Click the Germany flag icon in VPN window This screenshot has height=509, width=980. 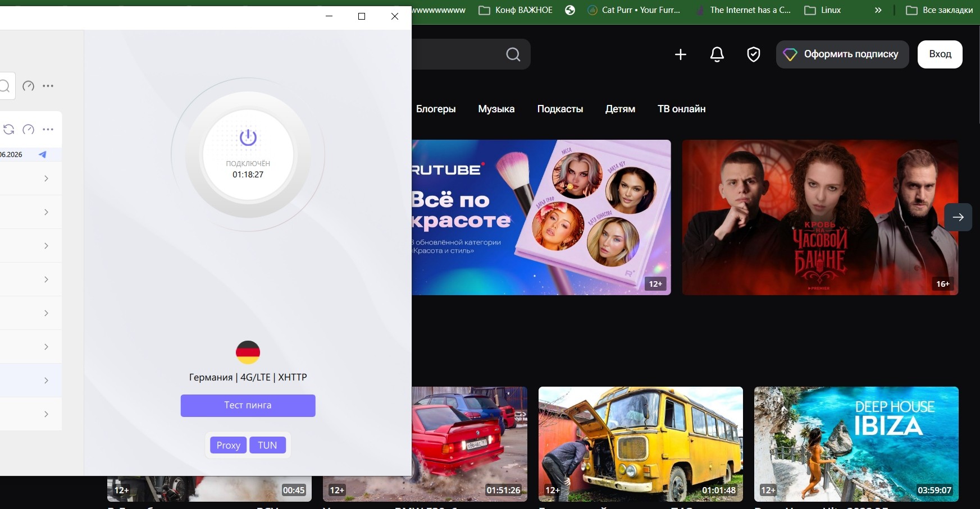click(x=248, y=352)
